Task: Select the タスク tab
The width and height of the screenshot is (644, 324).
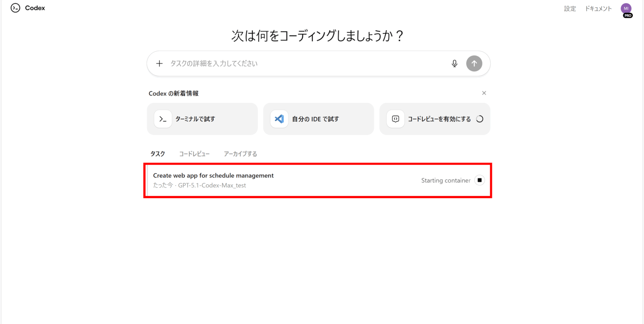Action: (158, 154)
